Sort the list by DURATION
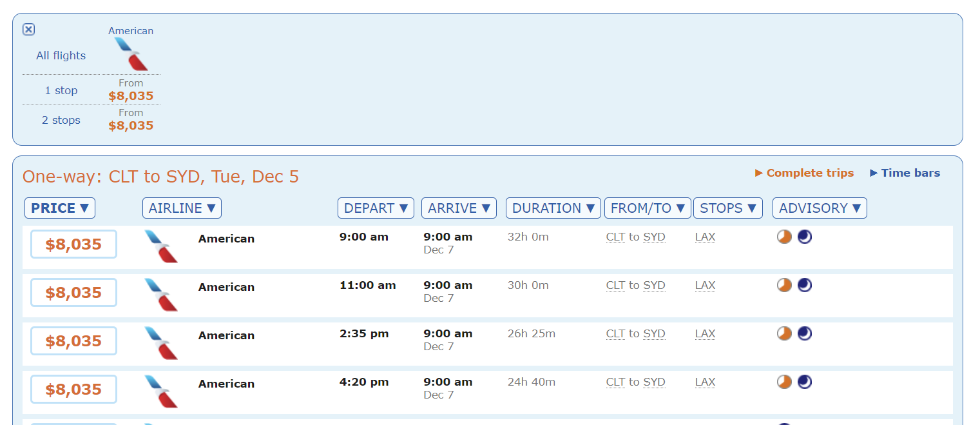This screenshot has width=980, height=425. coord(553,208)
